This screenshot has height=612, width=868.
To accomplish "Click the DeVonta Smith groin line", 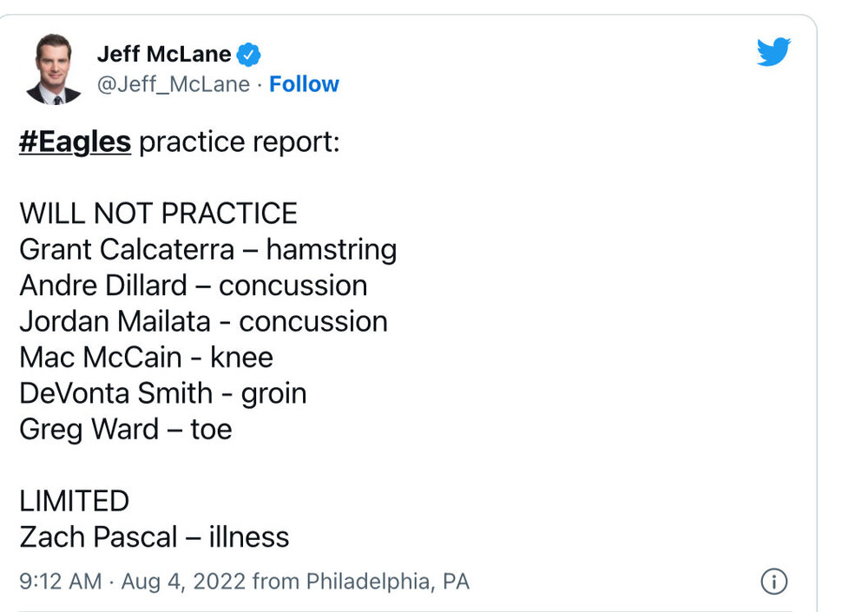I will tap(162, 393).
